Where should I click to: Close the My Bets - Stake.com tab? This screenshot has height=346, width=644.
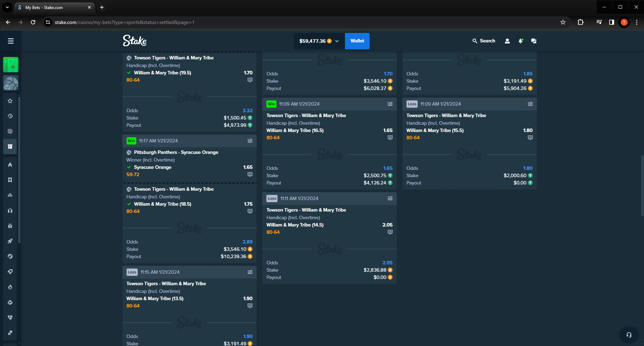tap(89, 7)
